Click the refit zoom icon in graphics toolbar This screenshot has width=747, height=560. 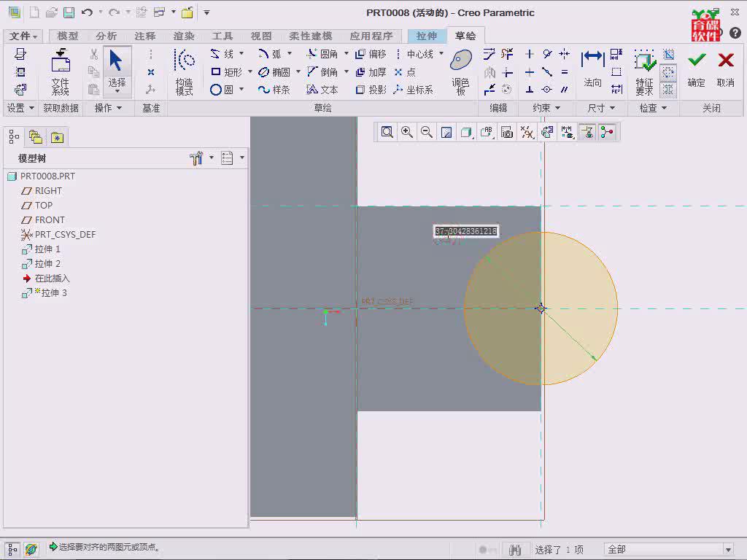387,132
